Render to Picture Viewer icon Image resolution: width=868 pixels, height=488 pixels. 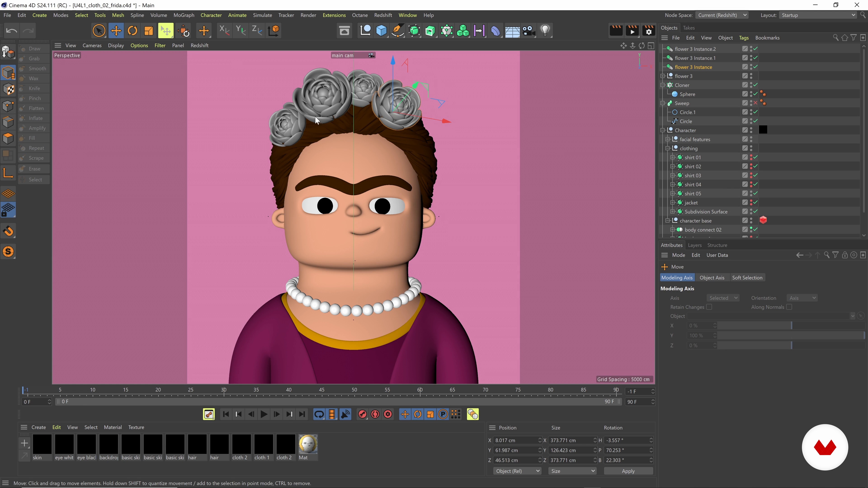632,31
